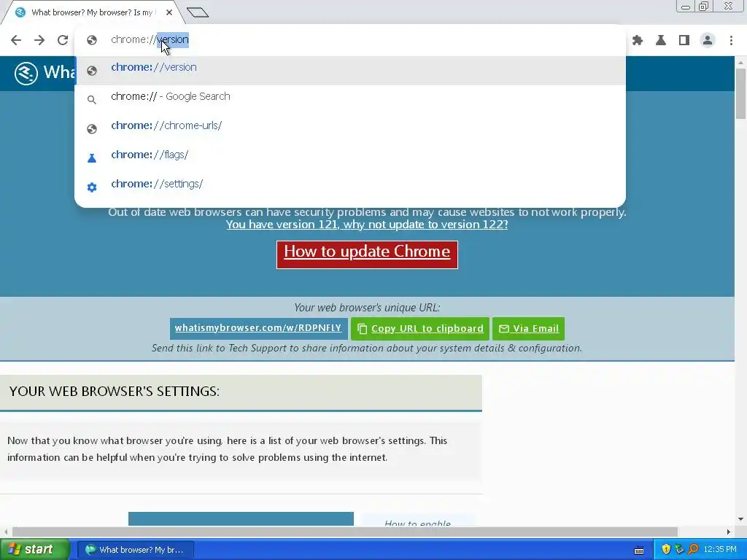Select the What browser tab
The width and height of the screenshot is (747, 560).
pos(92,12)
